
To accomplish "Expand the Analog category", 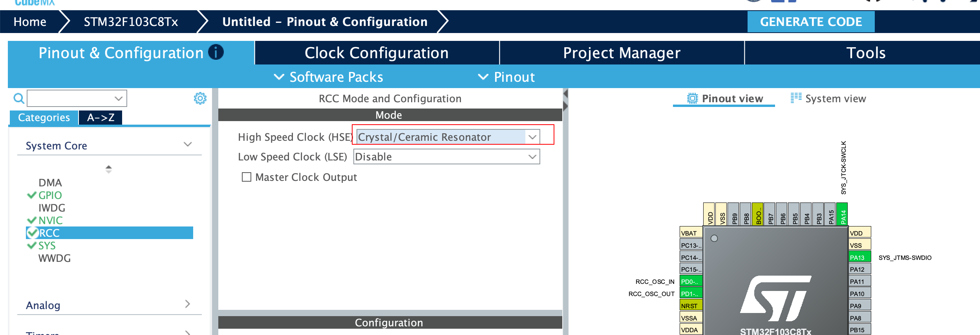I will (188, 304).
